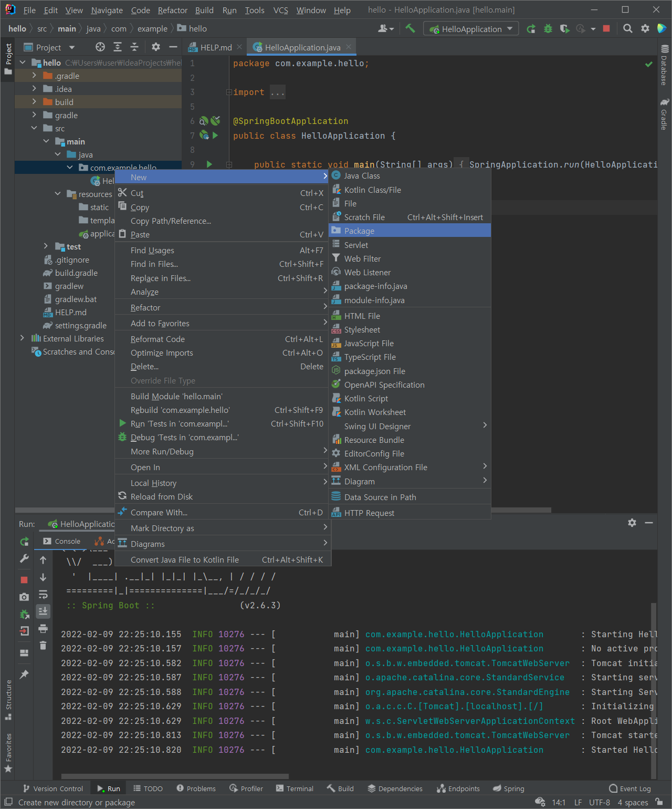This screenshot has width=672, height=809.
Task: Click the Debug bug icon in toolbar
Action: click(x=548, y=29)
